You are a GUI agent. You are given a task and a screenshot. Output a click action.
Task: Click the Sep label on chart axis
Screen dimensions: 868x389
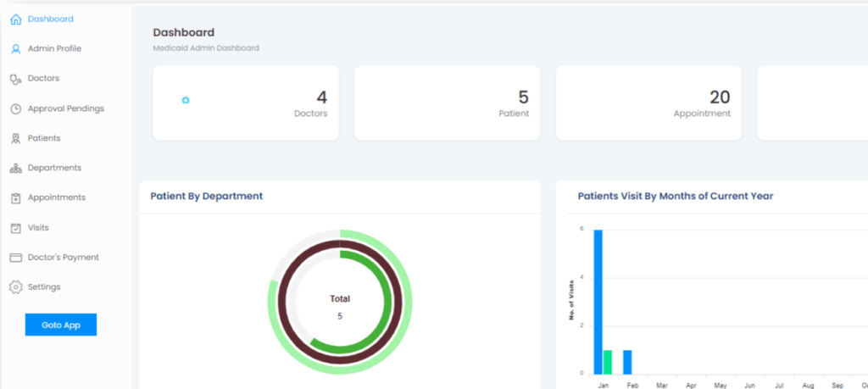click(x=837, y=385)
